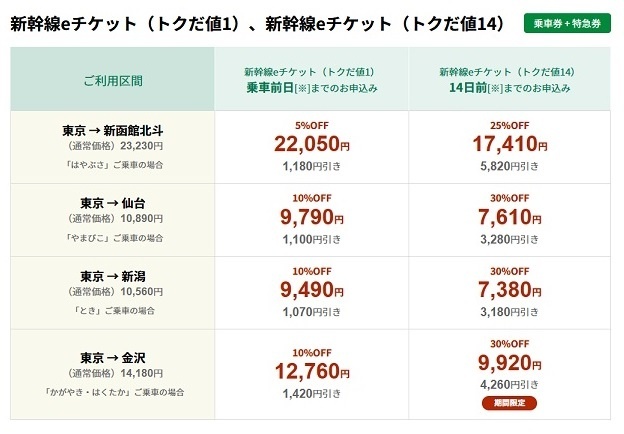Select the ご利用区間 column header
624x434 pixels.
coord(113,79)
